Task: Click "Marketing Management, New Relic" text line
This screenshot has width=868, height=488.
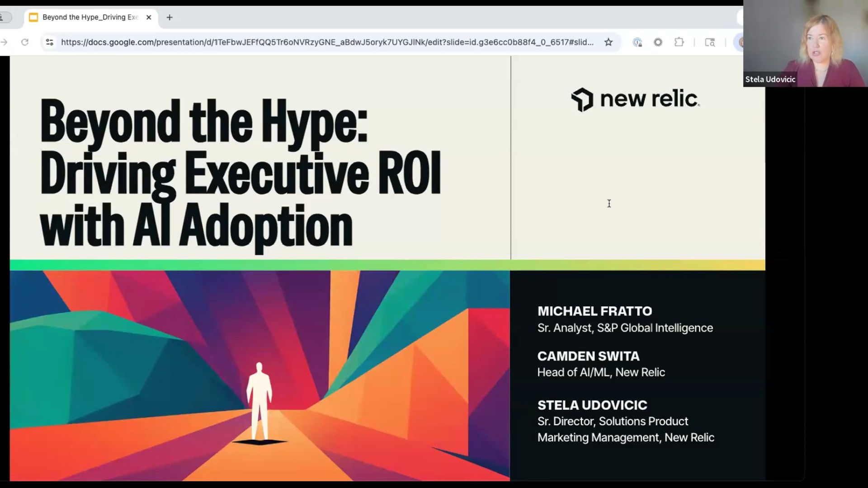Action: coord(626,437)
